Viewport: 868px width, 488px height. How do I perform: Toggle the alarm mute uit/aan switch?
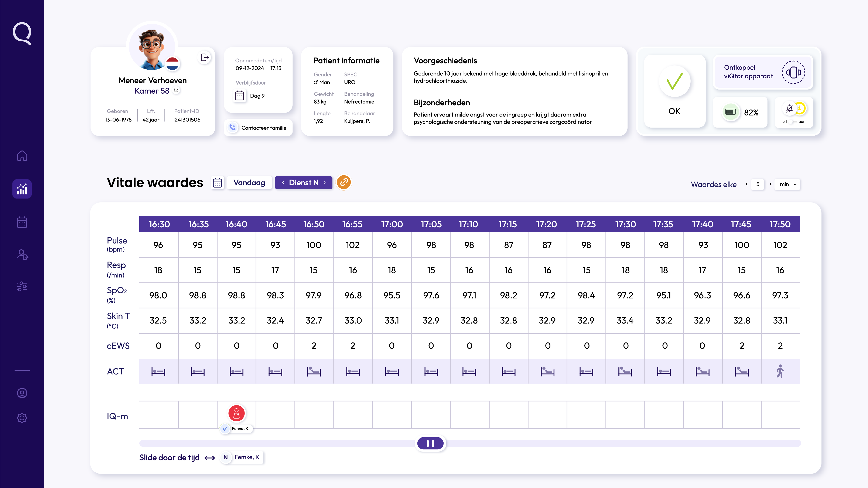pos(793,122)
